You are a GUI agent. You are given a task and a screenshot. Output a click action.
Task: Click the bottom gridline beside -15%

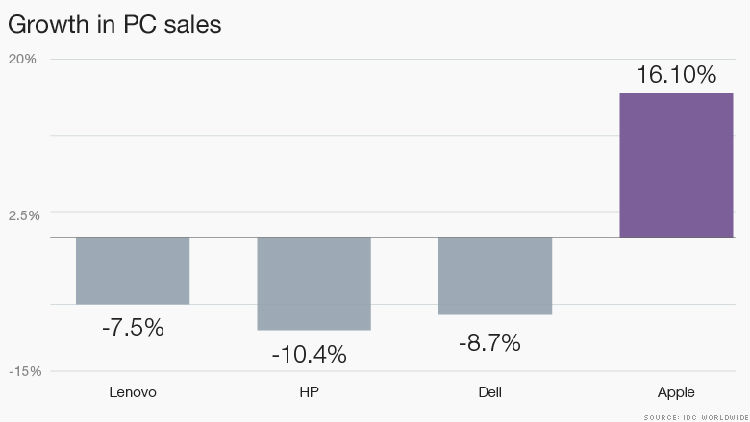click(400, 370)
